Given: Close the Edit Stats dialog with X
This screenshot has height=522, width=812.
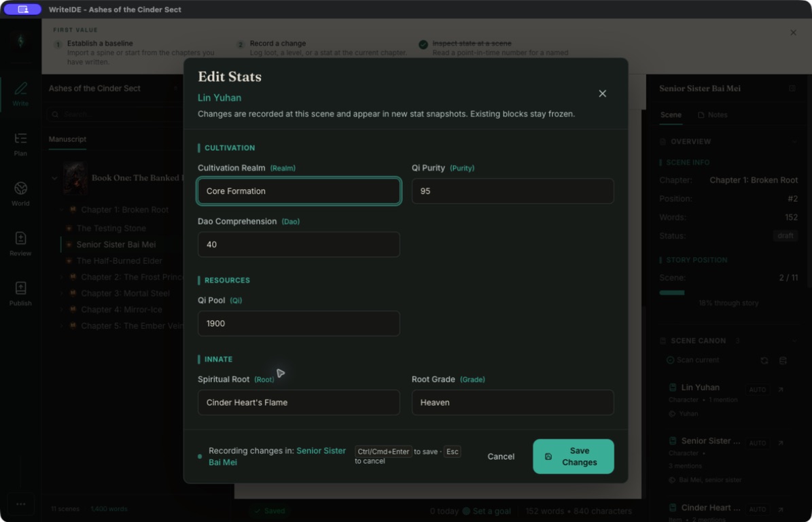Looking at the screenshot, I should click(602, 94).
